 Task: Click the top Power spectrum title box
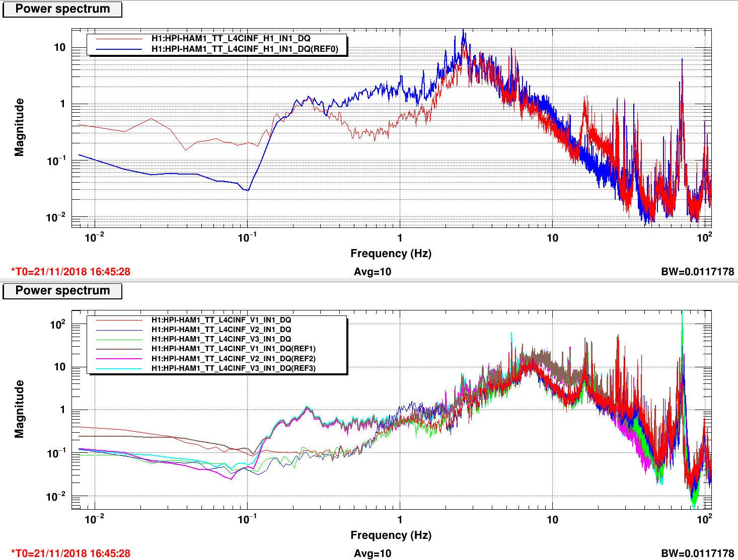[62, 9]
